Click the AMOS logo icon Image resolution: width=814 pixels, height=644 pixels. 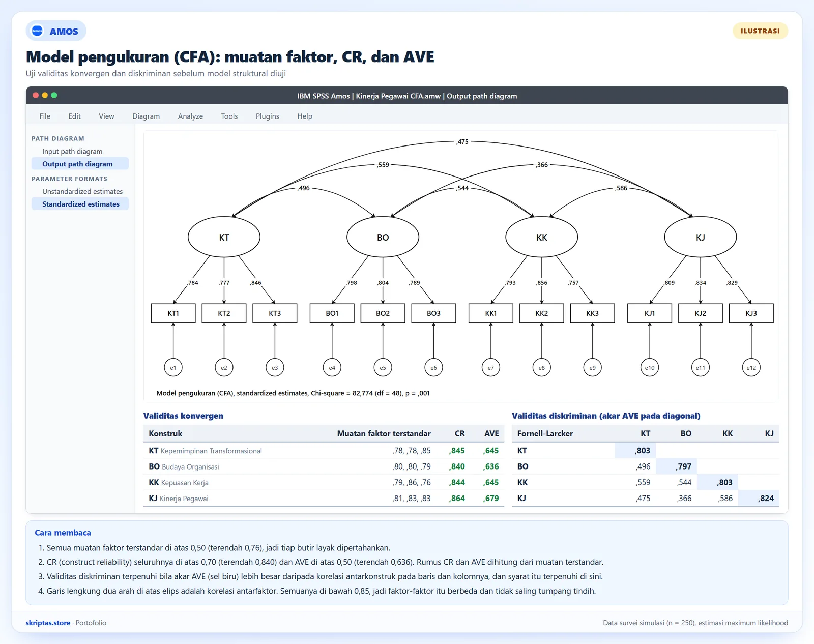click(37, 31)
